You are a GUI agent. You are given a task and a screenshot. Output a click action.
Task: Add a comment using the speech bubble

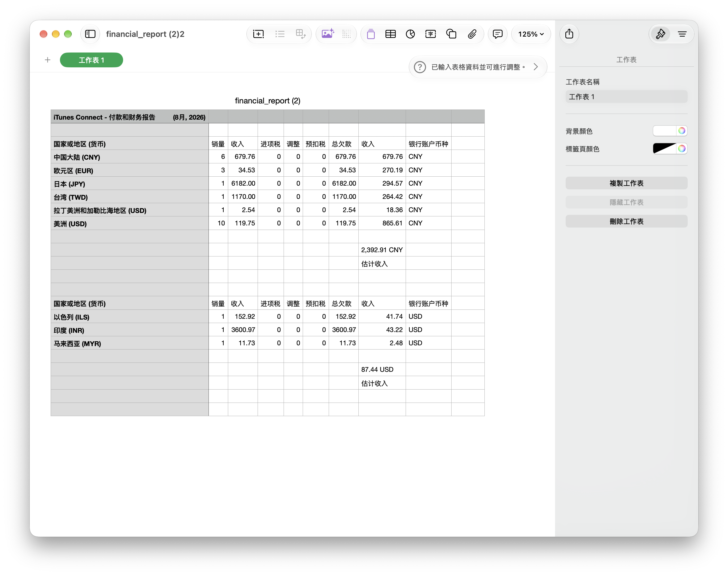[498, 34]
